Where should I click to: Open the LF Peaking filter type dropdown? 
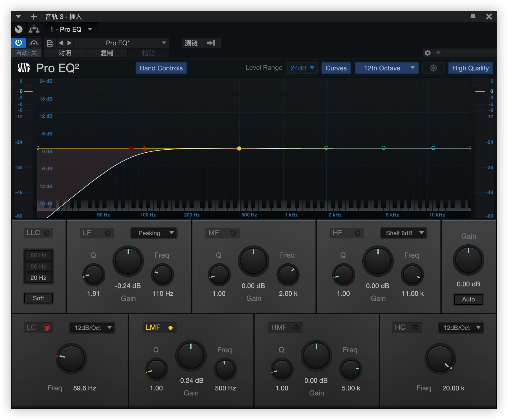tap(154, 233)
